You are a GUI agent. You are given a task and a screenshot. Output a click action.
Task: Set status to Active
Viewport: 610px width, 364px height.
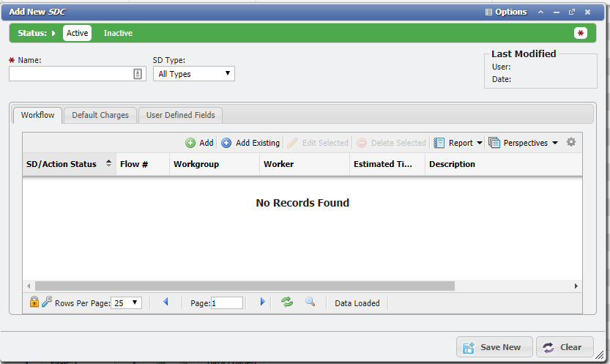point(77,33)
